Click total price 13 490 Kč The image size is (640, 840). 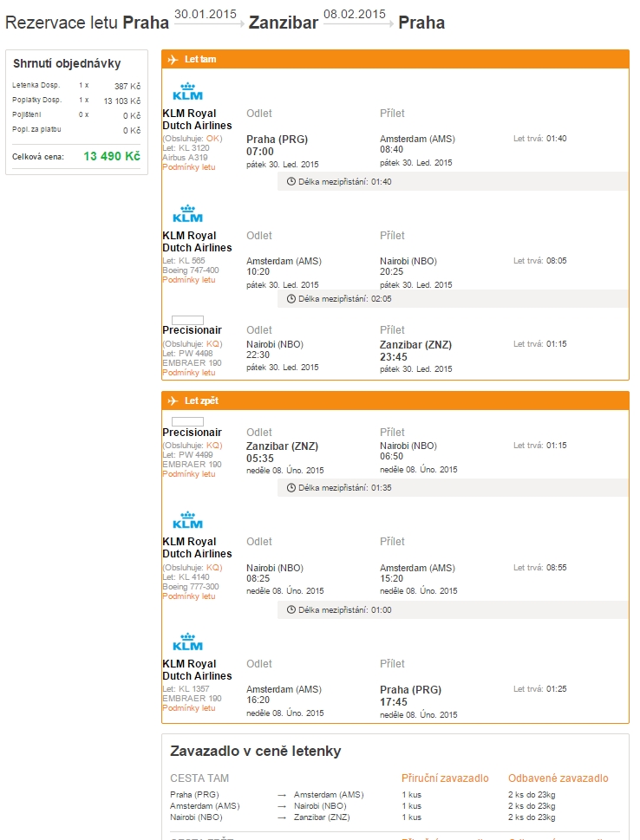[112, 156]
